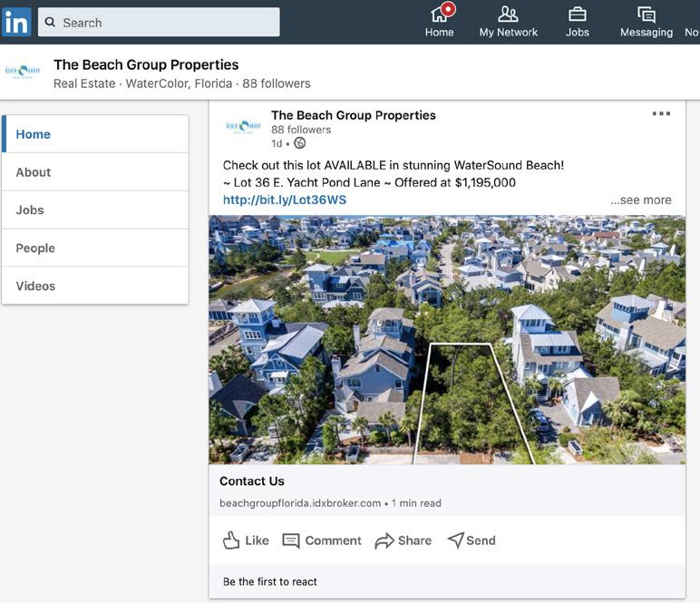
Task: Open the aerial lot photo in the post
Action: (447, 340)
